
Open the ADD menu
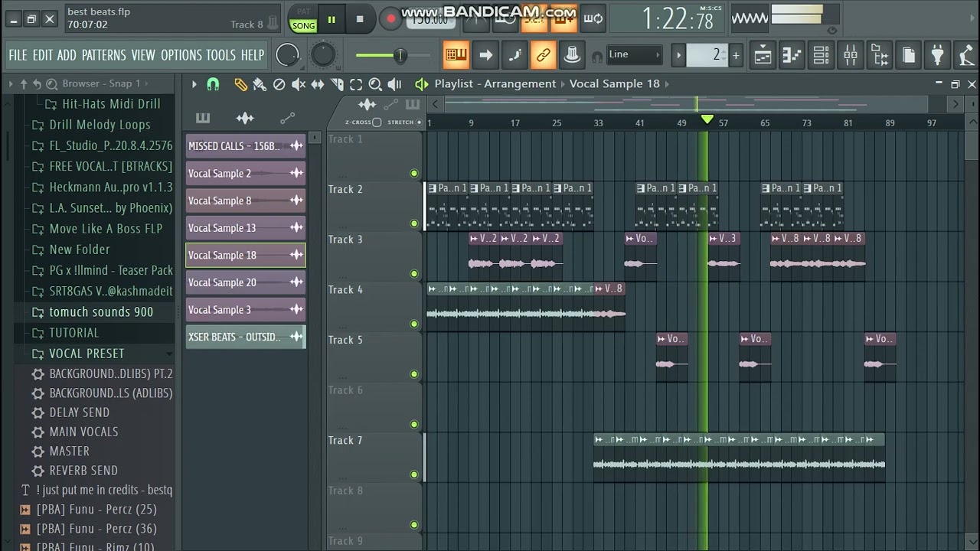coord(67,55)
